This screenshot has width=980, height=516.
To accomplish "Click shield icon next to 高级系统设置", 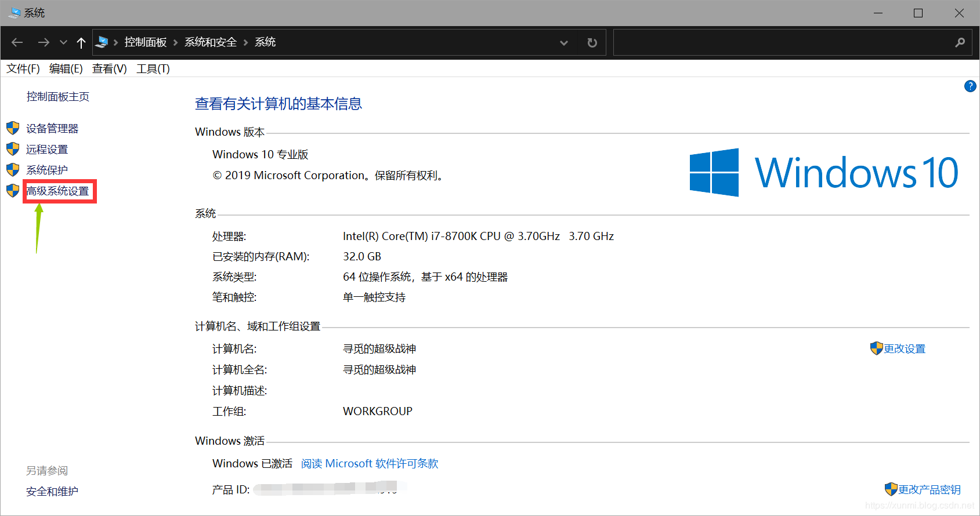I will click(x=13, y=191).
